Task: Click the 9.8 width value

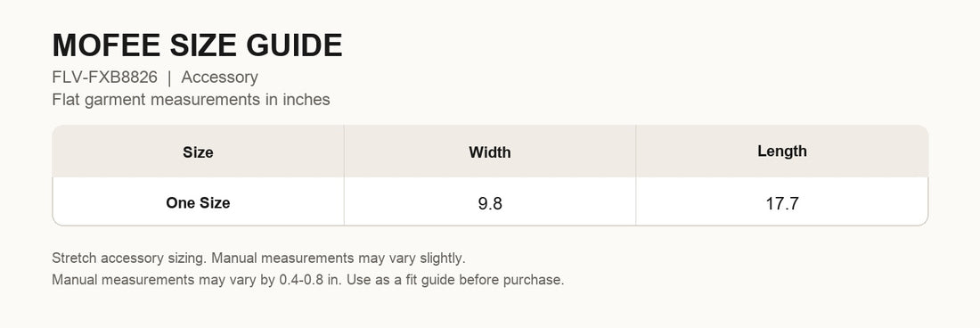Action: pos(490,204)
